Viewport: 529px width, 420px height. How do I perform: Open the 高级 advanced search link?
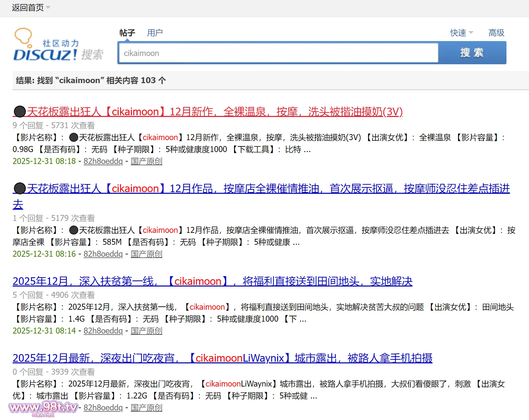point(496,33)
